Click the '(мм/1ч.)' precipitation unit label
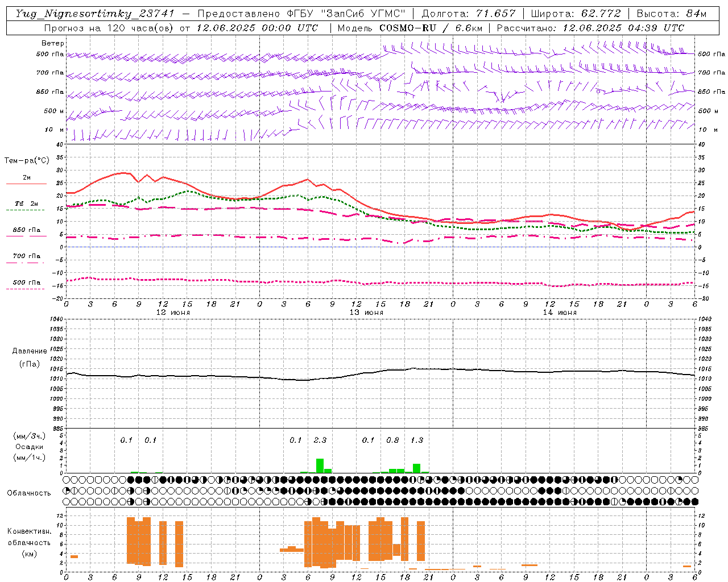Screen dimensions: 728x582 30,458
